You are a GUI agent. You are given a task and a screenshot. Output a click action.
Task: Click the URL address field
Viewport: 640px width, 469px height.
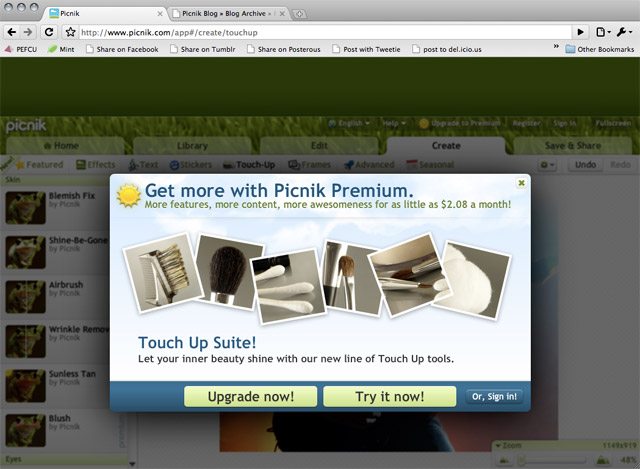(325, 32)
